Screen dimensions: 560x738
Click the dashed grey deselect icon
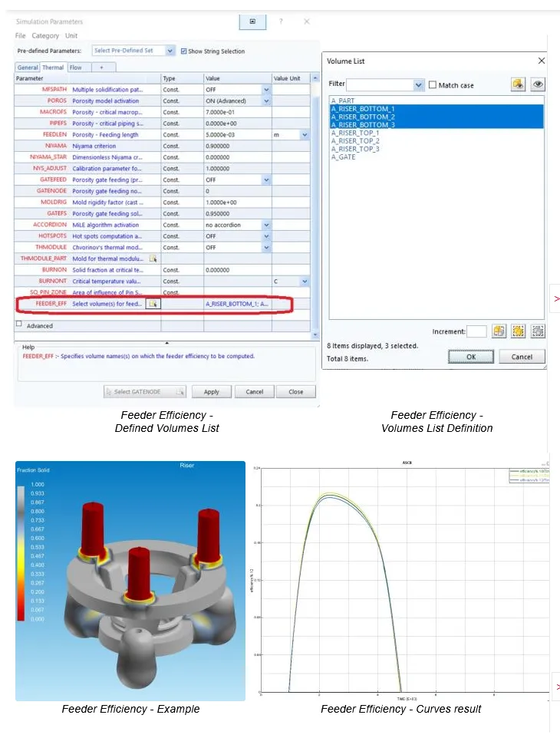point(538,331)
